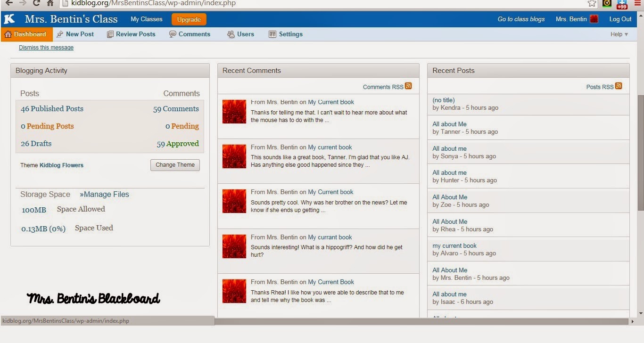Open My Classes link
This screenshot has height=343, width=644.
click(x=147, y=19)
